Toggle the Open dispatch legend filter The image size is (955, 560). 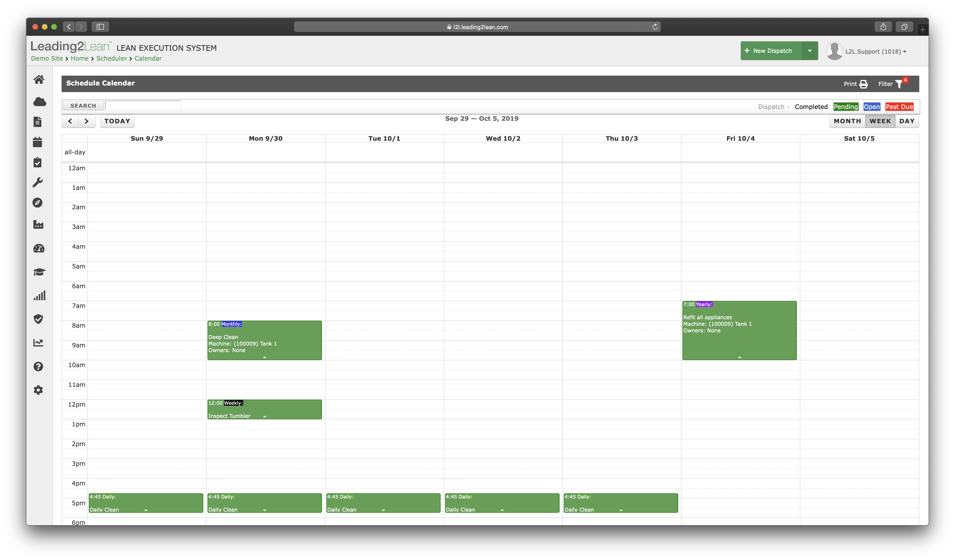[872, 107]
